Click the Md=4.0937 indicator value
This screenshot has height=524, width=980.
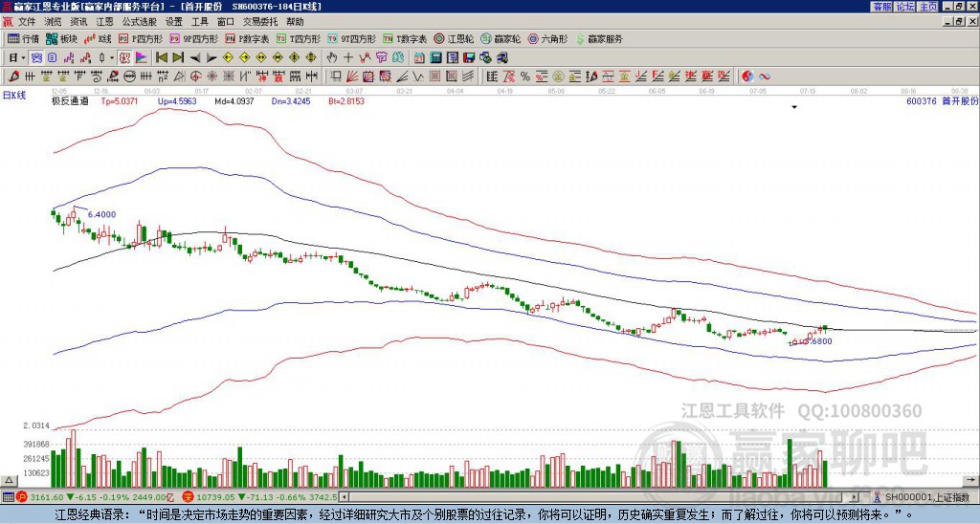[234, 100]
